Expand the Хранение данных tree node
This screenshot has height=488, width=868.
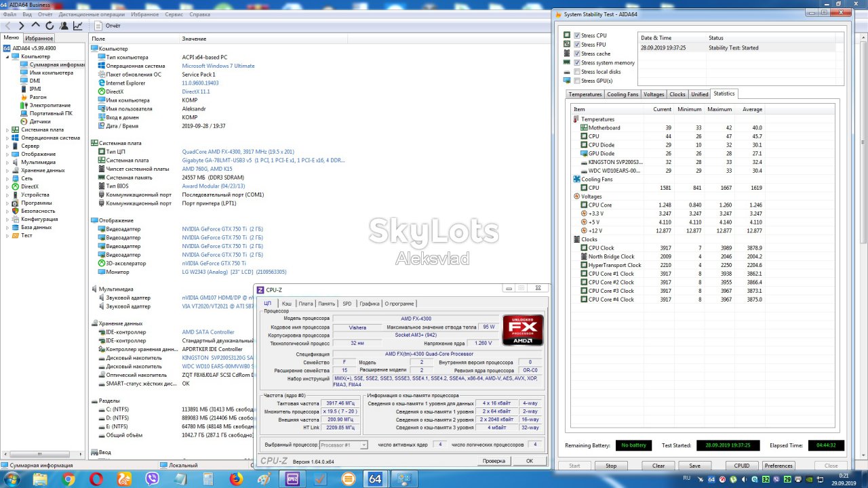click(x=7, y=170)
